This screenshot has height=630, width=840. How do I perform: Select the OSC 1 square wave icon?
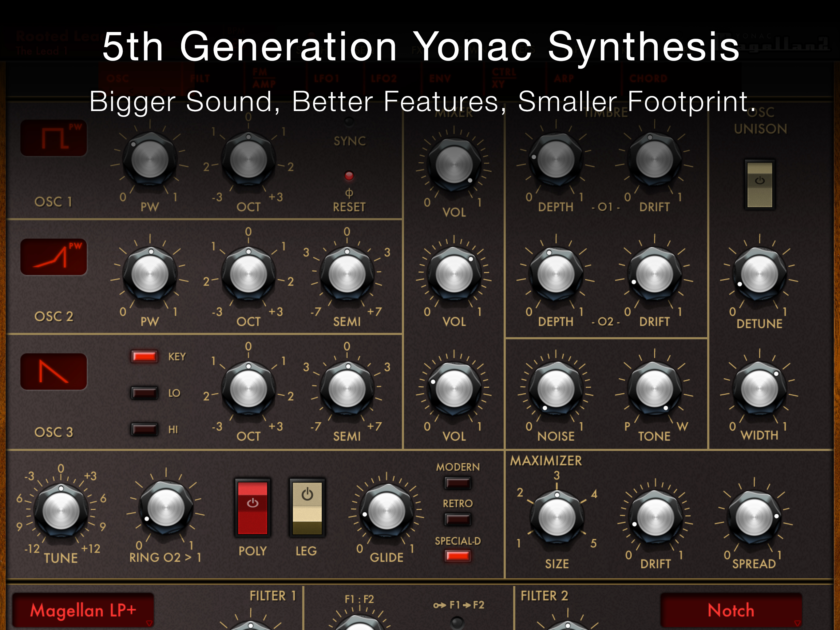(53, 138)
